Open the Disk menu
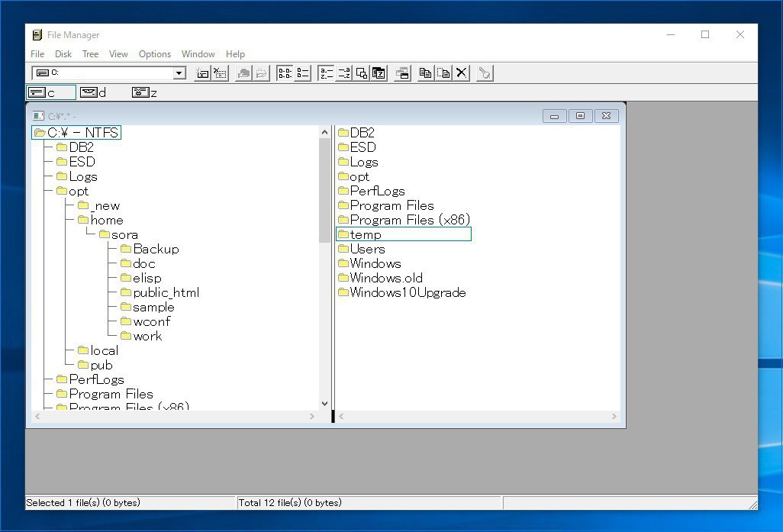This screenshot has width=783, height=532. click(x=63, y=54)
